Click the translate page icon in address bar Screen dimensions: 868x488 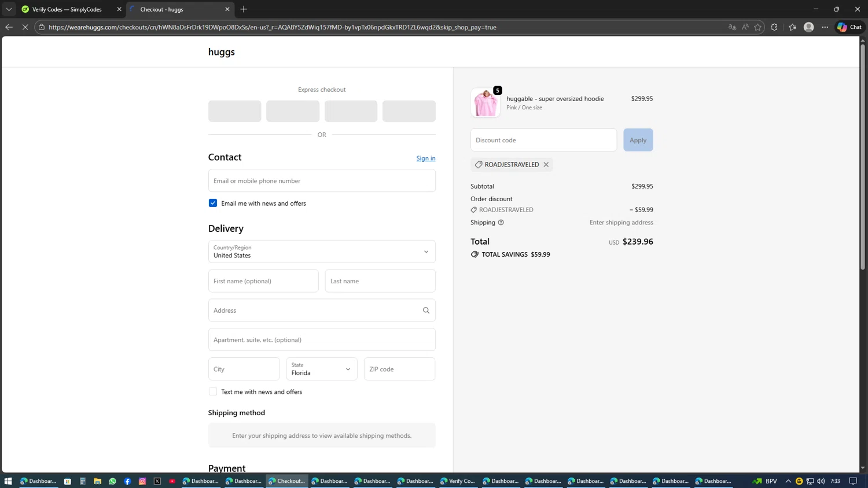click(732, 27)
